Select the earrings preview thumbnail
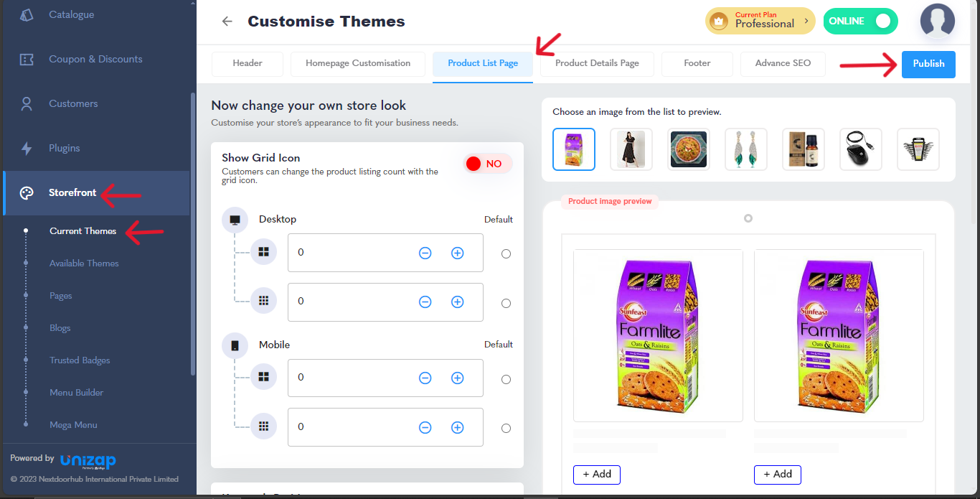980x499 pixels. pos(746,149)
